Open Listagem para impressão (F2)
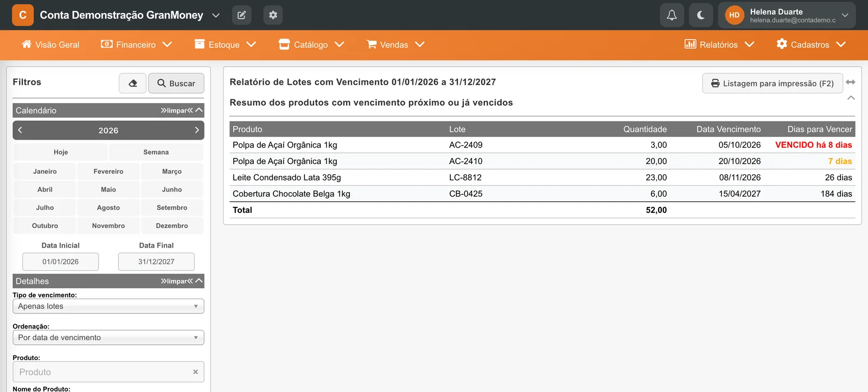Screen dimensions: 868x392 point(773,83)
